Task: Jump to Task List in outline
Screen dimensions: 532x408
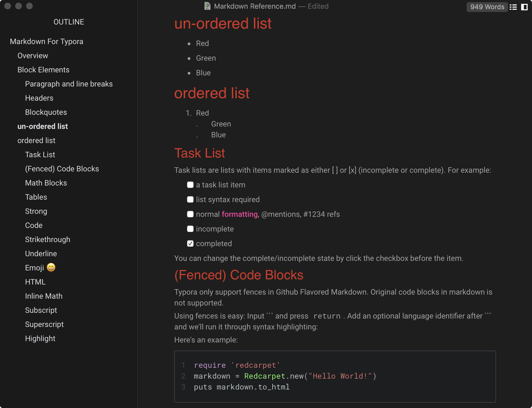Action: (40, 154)
